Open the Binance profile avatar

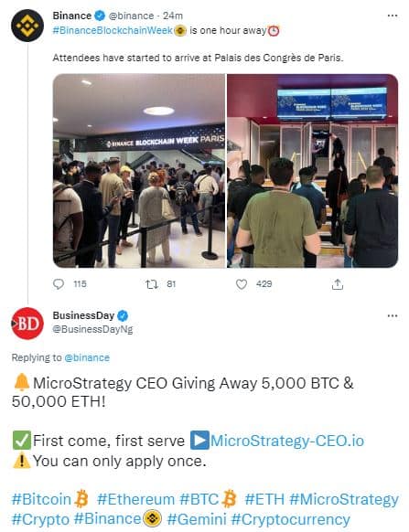point(27,26)
